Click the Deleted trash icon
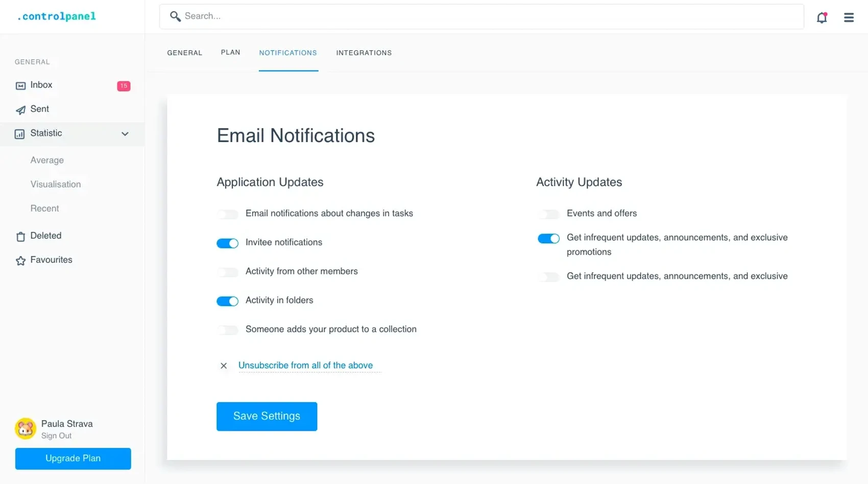 [20, 236]
